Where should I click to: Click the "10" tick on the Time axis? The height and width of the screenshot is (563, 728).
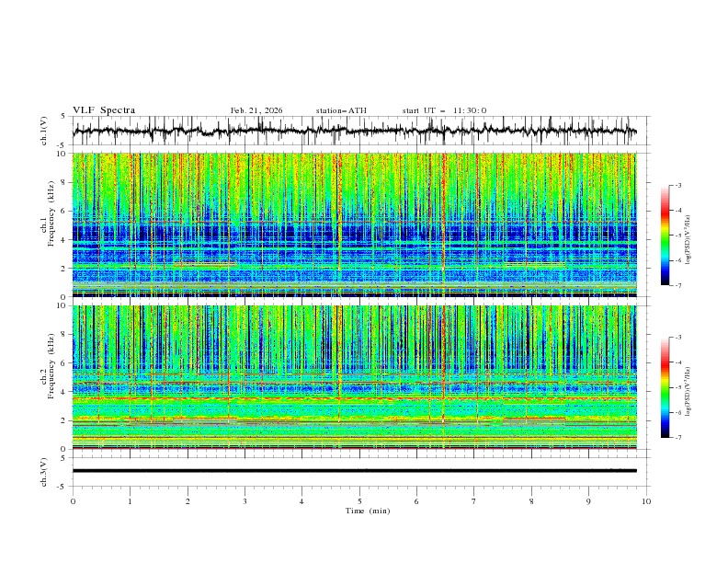click(x=646, y=501)
